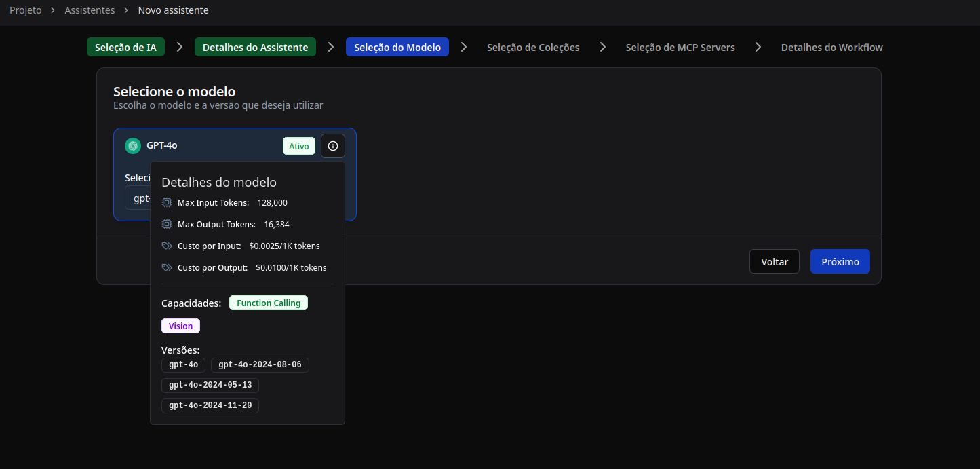Open the model version dropdown
The height and width of the screenshot is (469, 980).
[138, 198]
